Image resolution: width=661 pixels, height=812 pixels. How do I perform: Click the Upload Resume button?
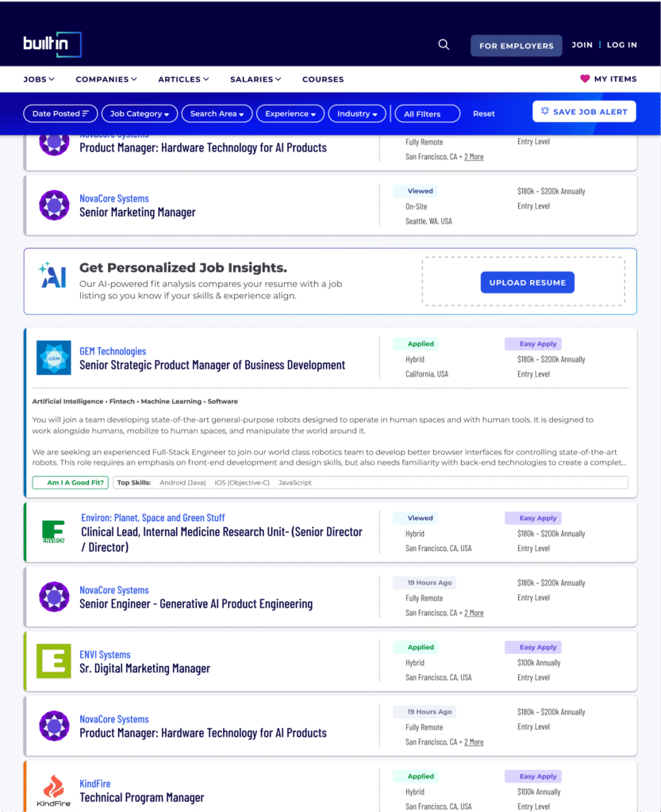tap(527, 282)
